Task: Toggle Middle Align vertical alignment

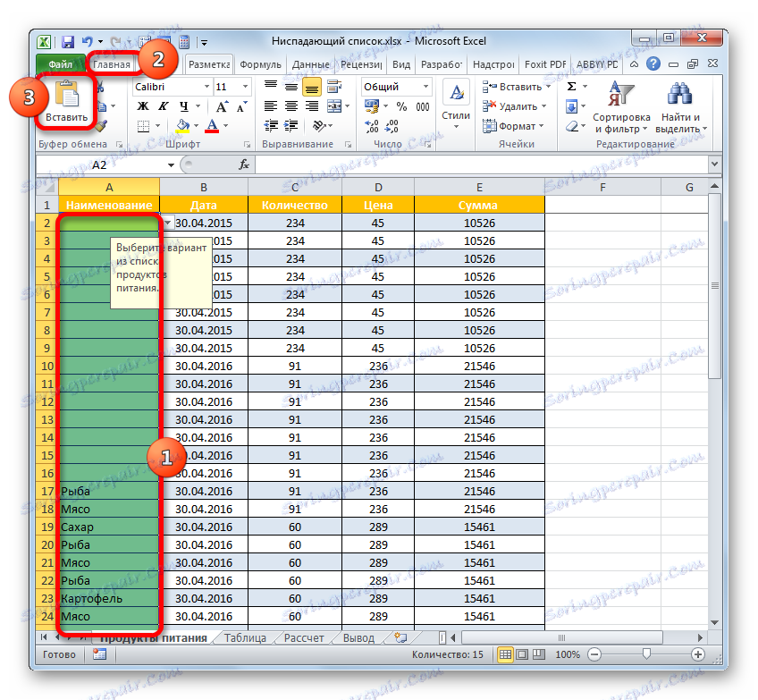Action: pyautogui.click(x=291, y=87)
